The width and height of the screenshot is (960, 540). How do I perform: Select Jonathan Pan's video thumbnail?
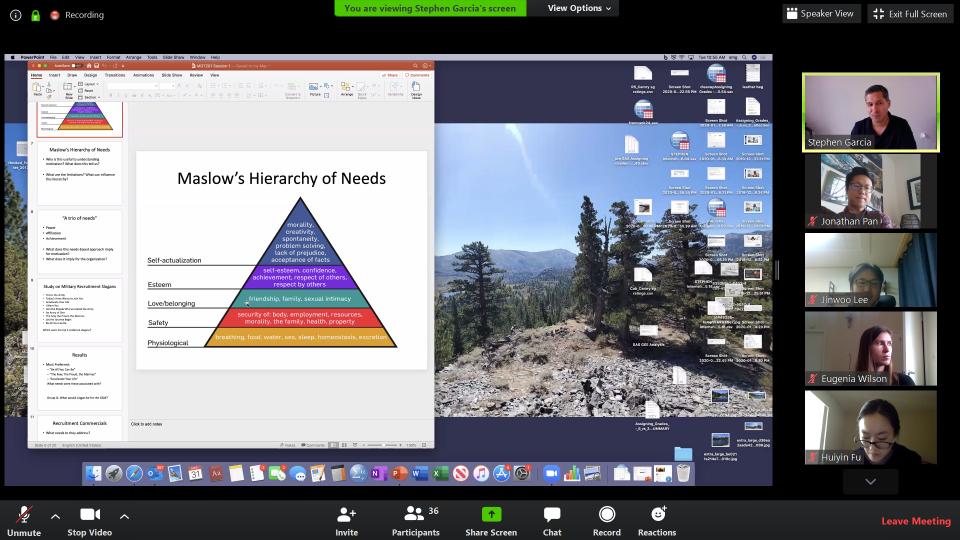pyautogui.click(x=870, y=190)
